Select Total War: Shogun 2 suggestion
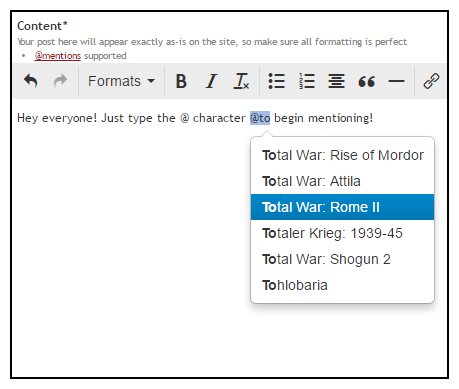The image size is (459, 389). (x=342, y=259)
